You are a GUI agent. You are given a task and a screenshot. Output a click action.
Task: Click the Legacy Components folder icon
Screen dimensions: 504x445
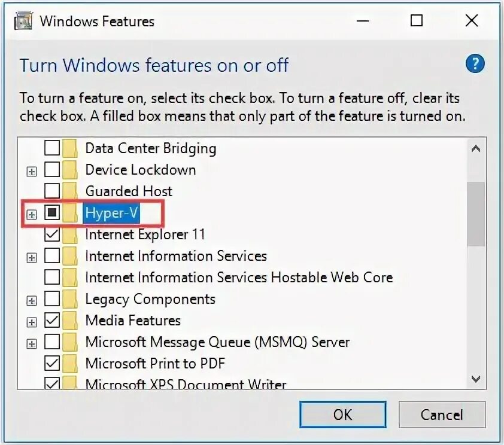point(71,299)
